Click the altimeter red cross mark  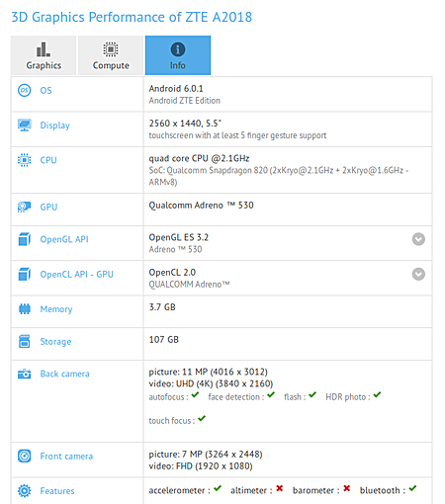click(280, 488)
